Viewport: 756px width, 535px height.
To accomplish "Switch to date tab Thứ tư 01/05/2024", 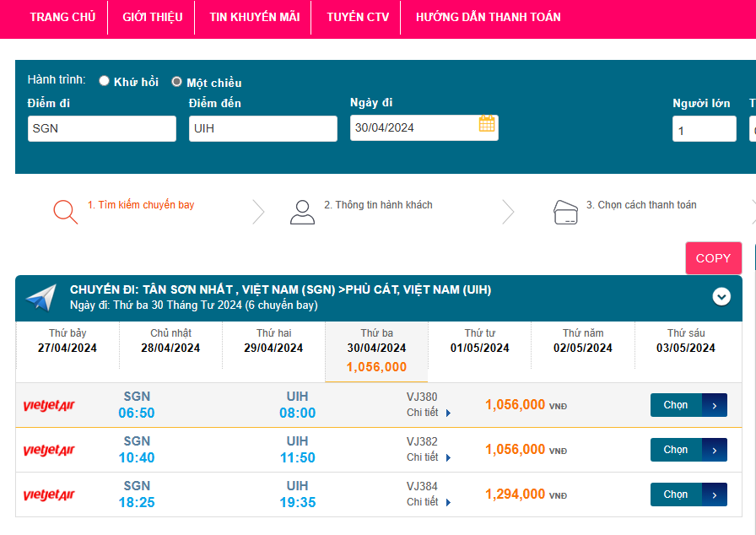I will [479, 341].
